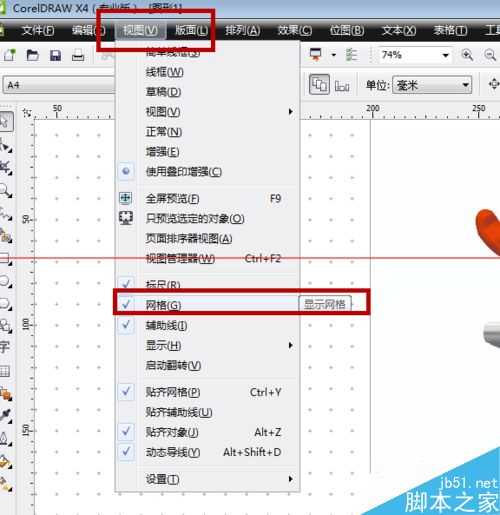Expand the 设置(T) submenu
Viewport: 500px width, 515px height.
click(207, 479)
